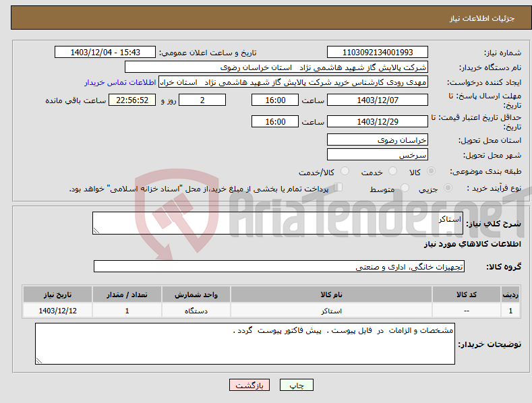Click the row number cell 1
The width and height of the screenshot is (532, 403).
(510, 311)
